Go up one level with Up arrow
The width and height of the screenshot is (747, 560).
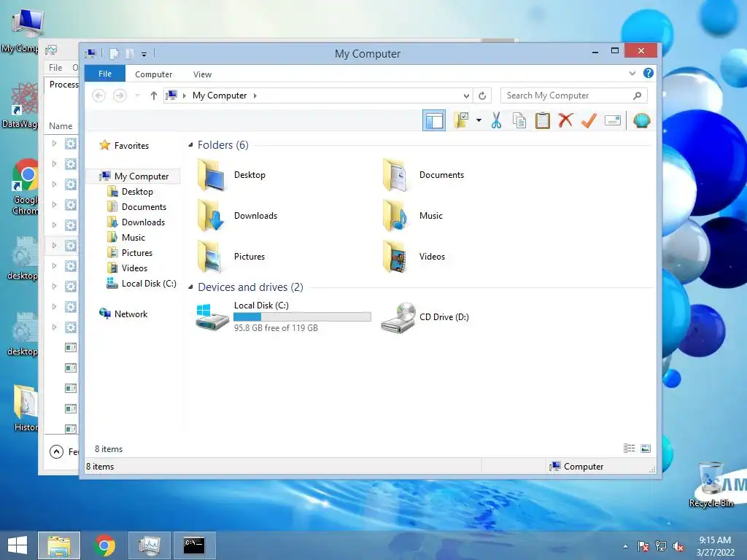pos(153,96)
